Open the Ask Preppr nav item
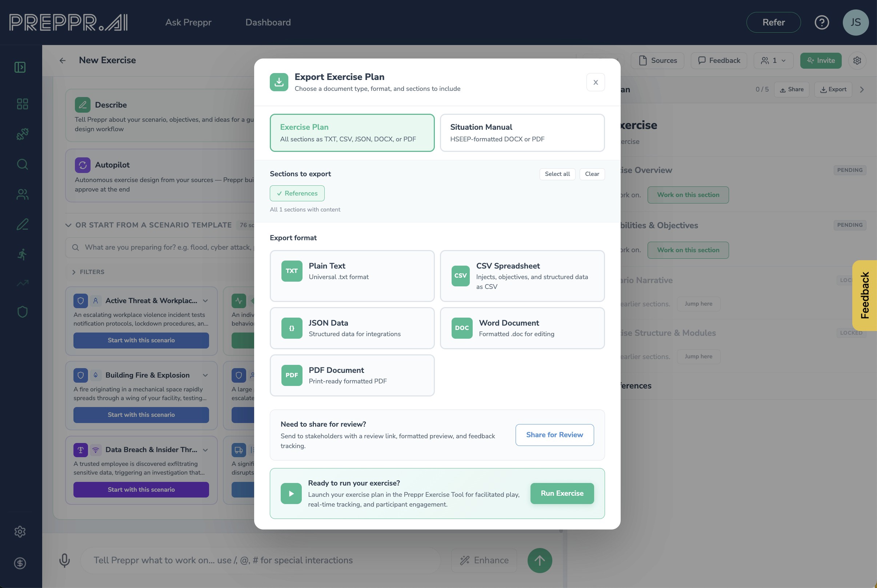 point(188,23)
